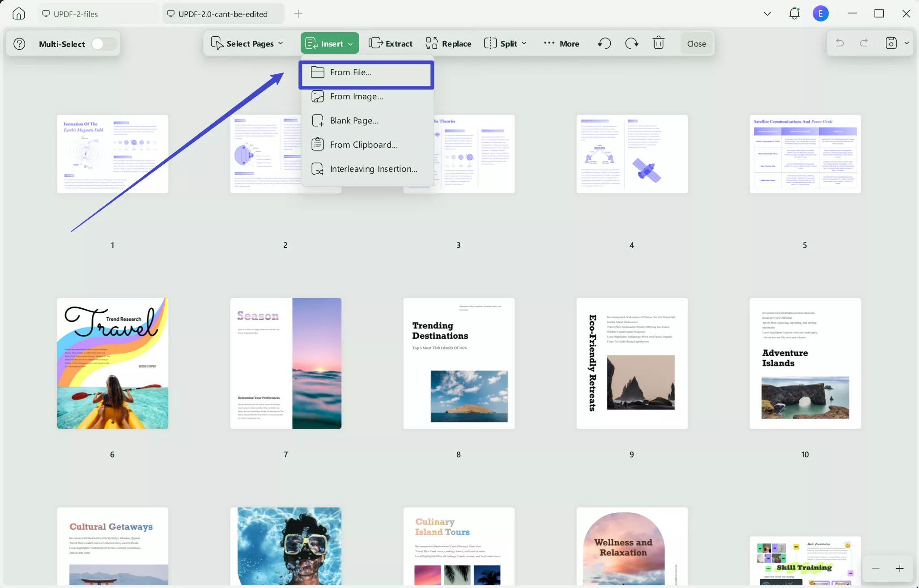
Task: Click the zoom in plus control
Action: (901, 569)
